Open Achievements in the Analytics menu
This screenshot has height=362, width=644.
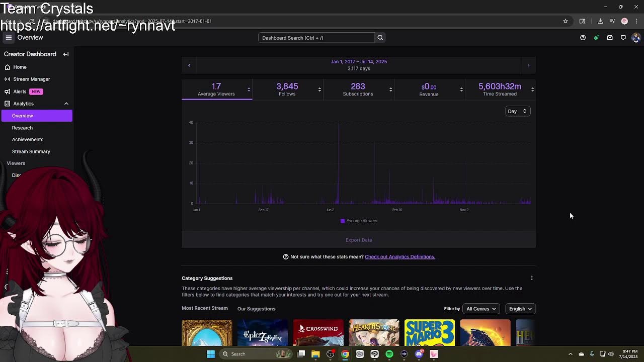tap(28, 139)
